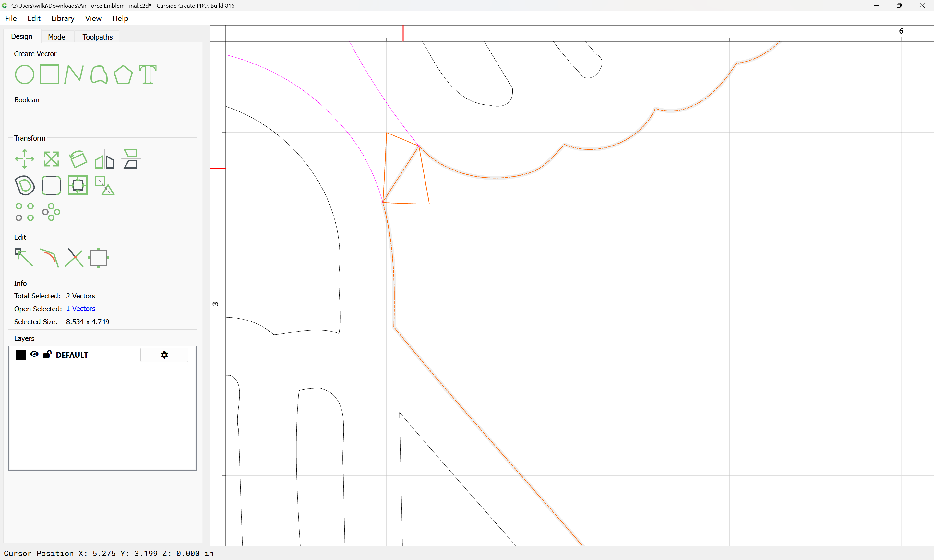Open the Edit menu
This screenshot has height=560, width=934.
pyautogui.click(x=34, y=18)
